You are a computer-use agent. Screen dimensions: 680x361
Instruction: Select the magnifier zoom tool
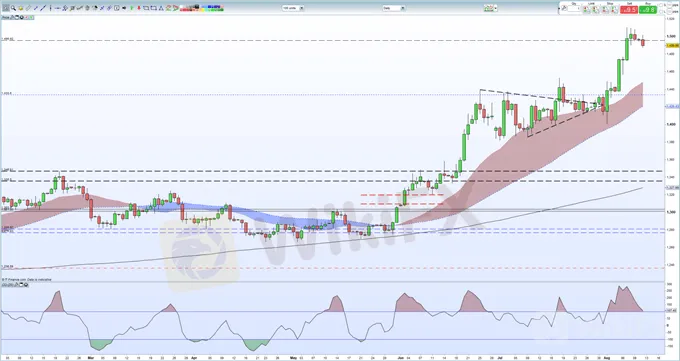(13, 8)
